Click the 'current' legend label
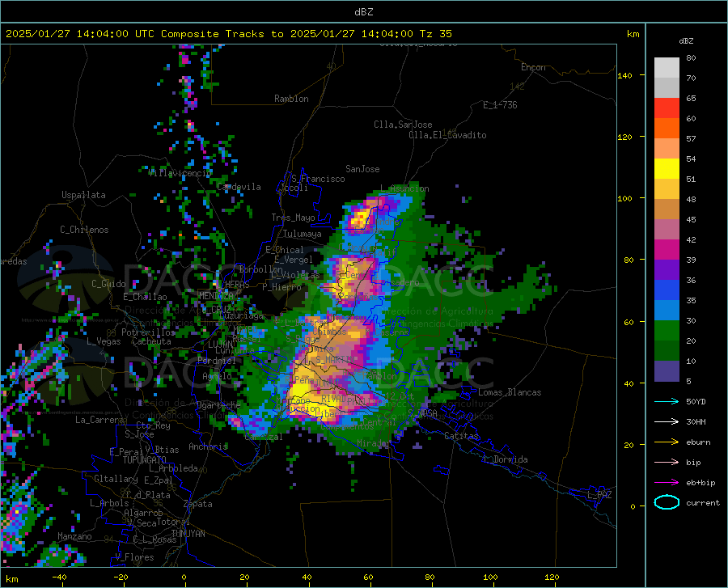The width and height of the screenshot is (728, 588). (x=702, y=503)
